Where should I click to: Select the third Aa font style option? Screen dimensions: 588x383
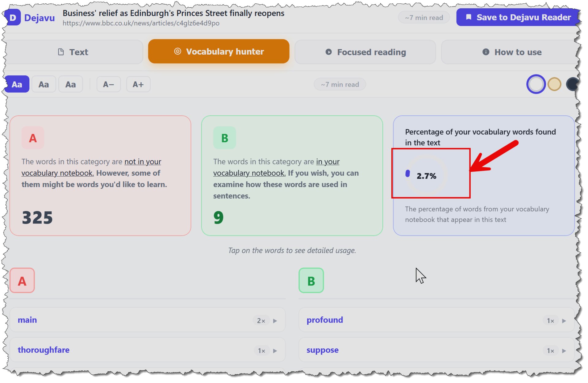click(70, 84)
